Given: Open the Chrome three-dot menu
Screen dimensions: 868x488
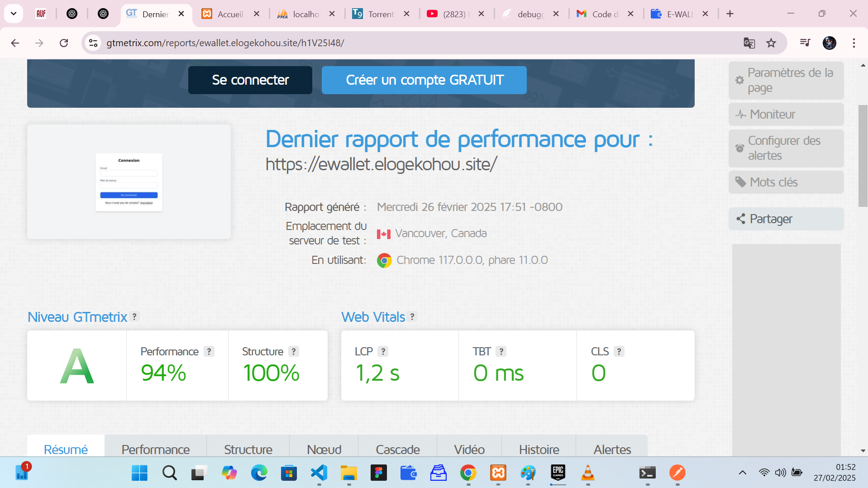Looking at the screenshot, I should click(x=854, y=43).
